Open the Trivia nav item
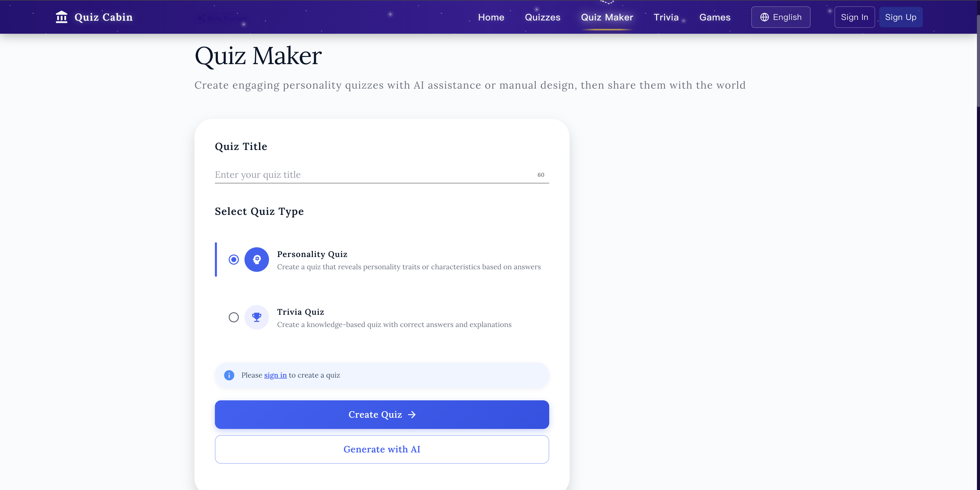This screenshot has height=490, width=980. tap(666, 17)
